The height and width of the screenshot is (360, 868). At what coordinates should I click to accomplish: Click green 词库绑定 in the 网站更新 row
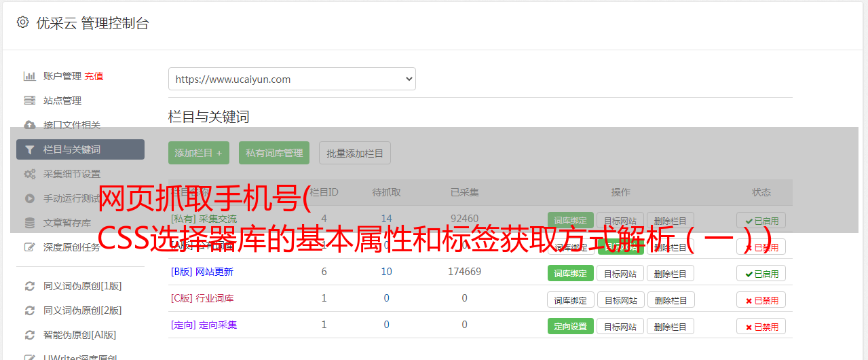tap(571, 273)
